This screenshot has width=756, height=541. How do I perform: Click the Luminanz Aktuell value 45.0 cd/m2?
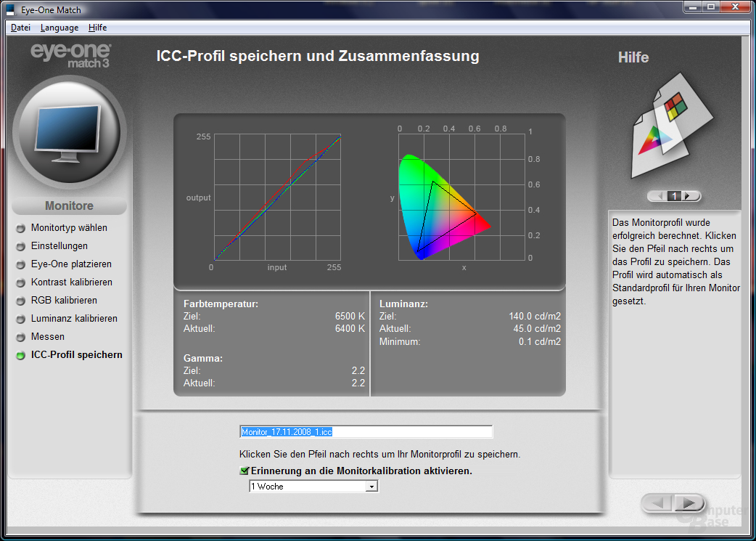[537, 329]
